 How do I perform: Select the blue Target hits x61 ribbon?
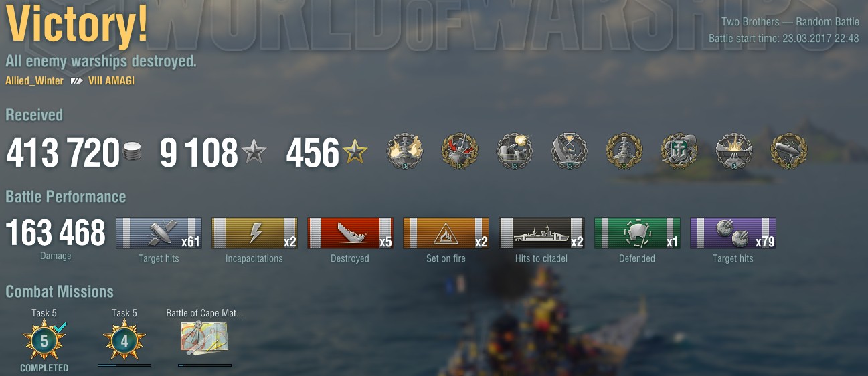(x=159, y=233)
